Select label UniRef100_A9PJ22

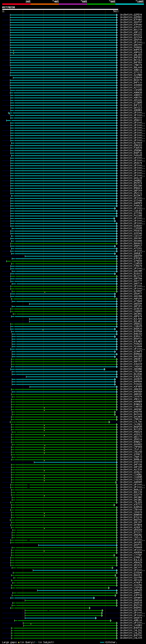click(131, 32)
